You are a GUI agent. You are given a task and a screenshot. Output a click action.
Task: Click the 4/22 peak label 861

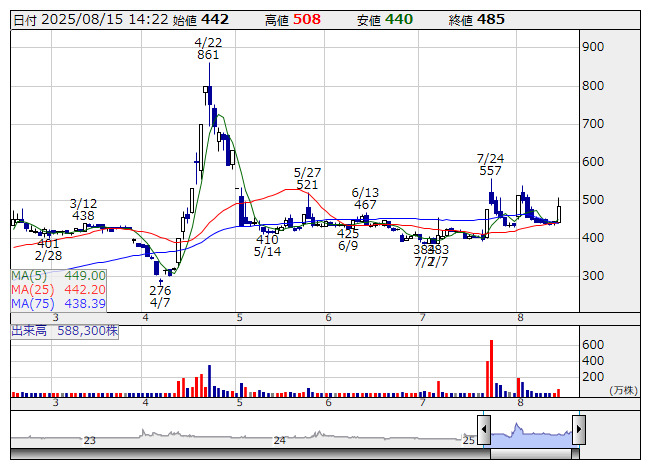coord(208,55)
